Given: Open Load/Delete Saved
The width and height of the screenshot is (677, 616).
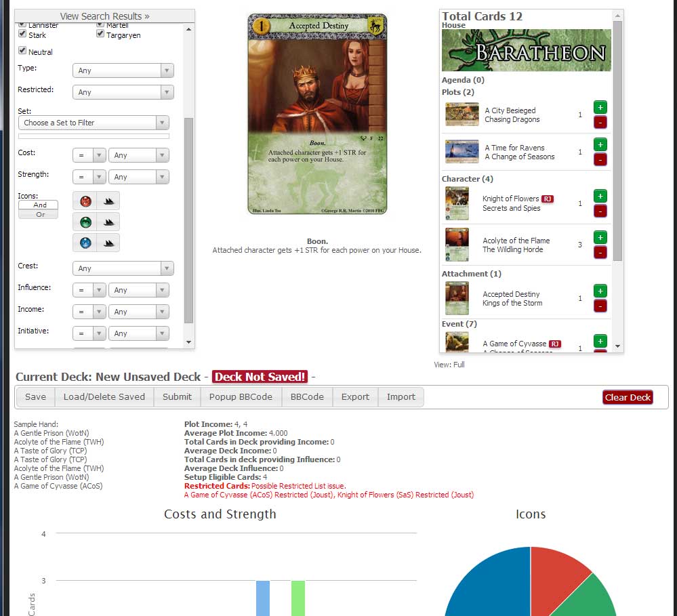Looking at the screenshot, I should (104, 396).
